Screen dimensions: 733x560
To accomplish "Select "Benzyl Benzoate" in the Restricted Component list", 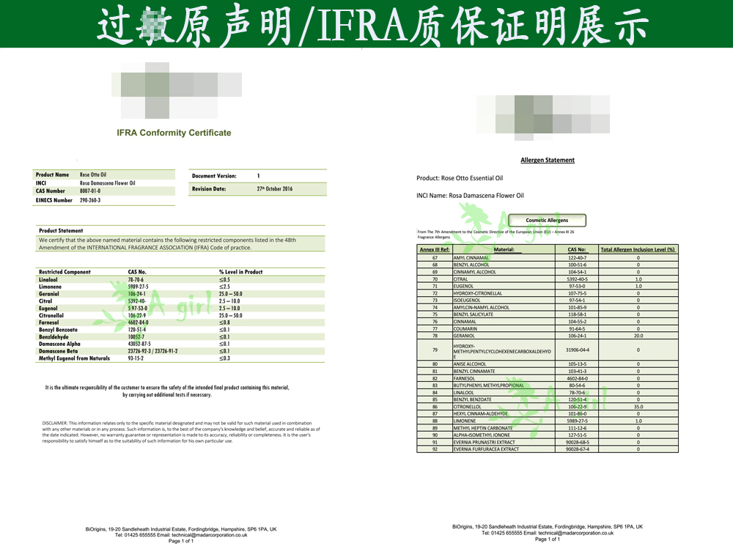I will (x=58, y=330).
